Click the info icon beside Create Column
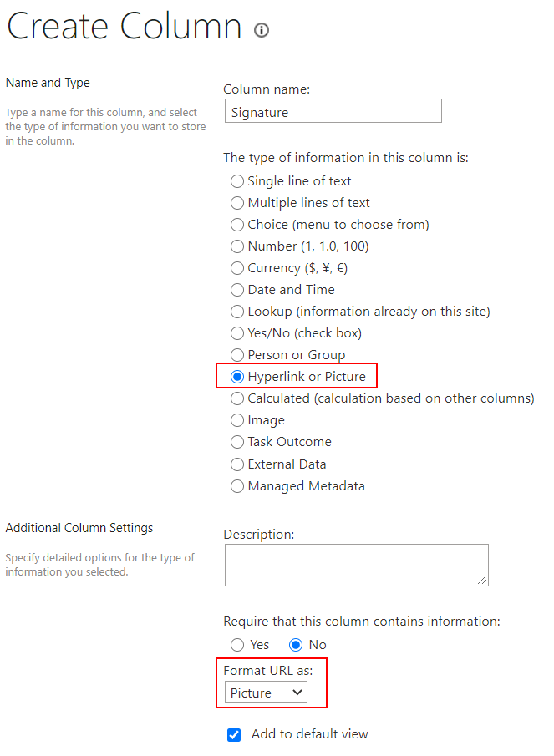The height and width of the screenshot is (756, 554). (262, 31)
